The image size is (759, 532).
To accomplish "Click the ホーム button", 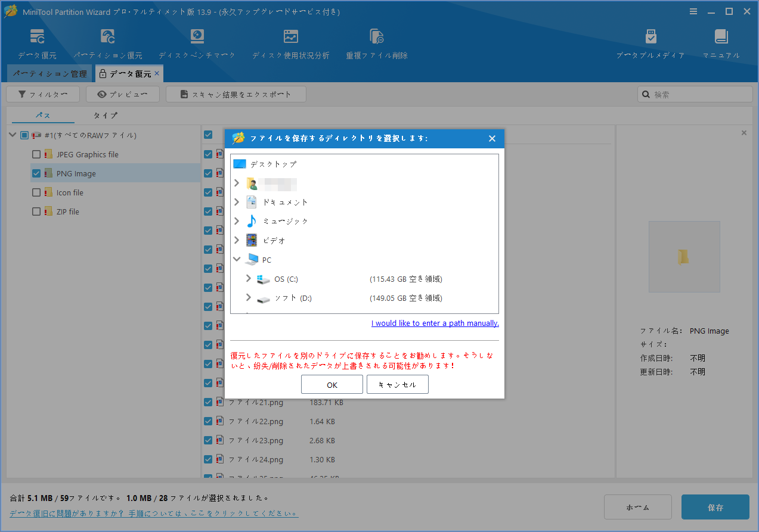I will [x=638, y=508].
